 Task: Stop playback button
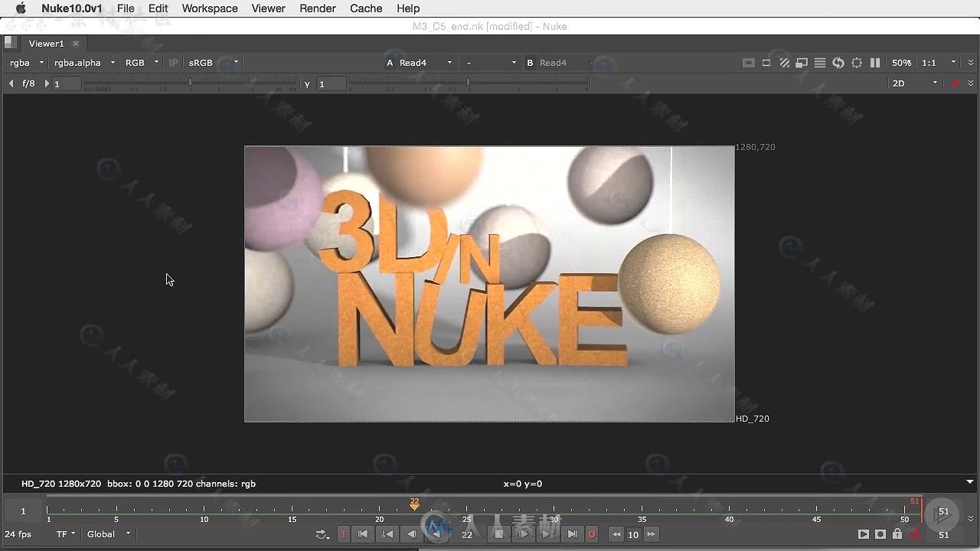click(x=498, y=534)
